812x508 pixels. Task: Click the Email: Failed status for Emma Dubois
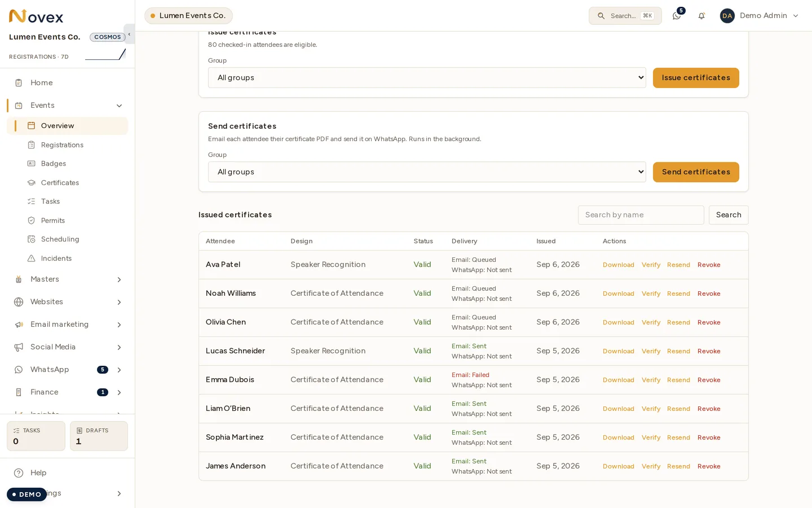[x=470, y=375]
